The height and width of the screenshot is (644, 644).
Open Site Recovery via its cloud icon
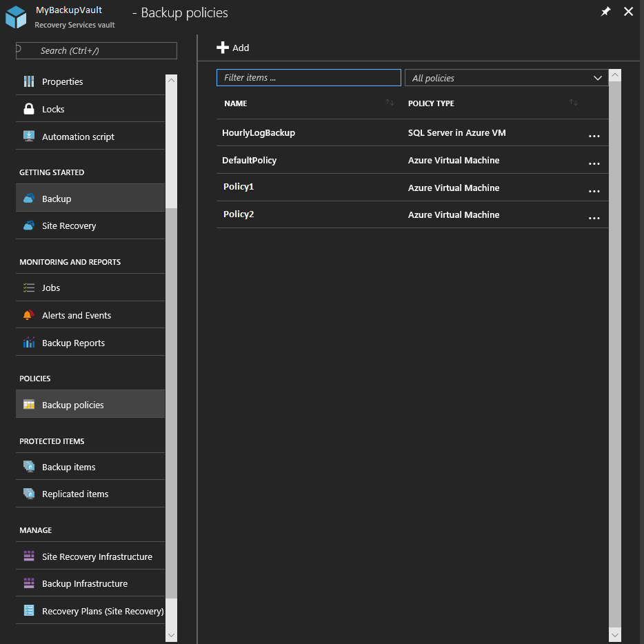point(29,225)
